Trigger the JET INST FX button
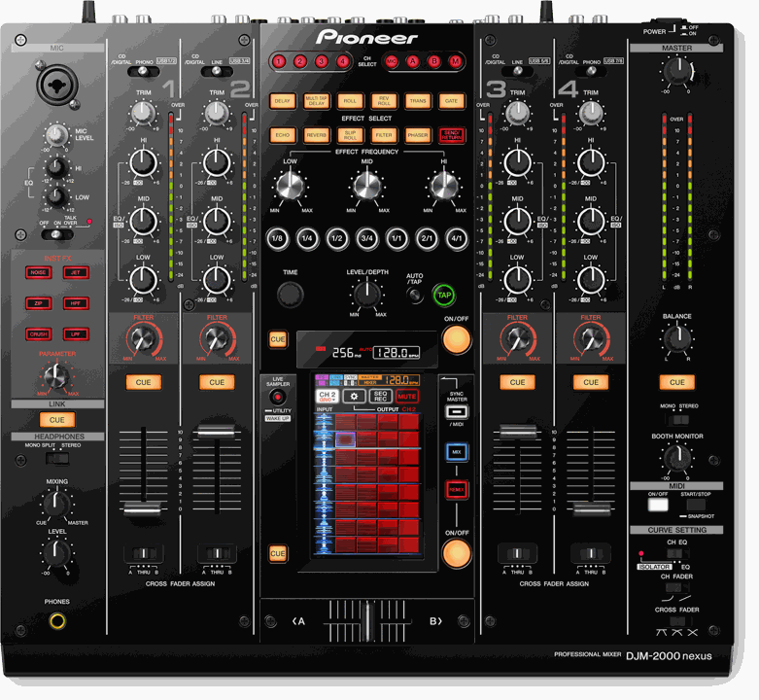Screen dimensions: 759x700 click(76, 272)
